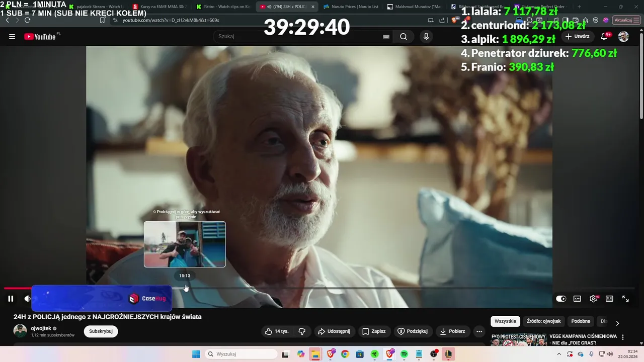Mute the video volume speaker icon

coord(27,299)
